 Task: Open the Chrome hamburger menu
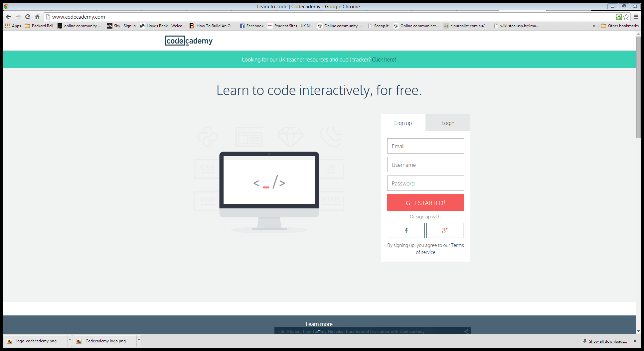pyautogui.click(x=636, y=17)
